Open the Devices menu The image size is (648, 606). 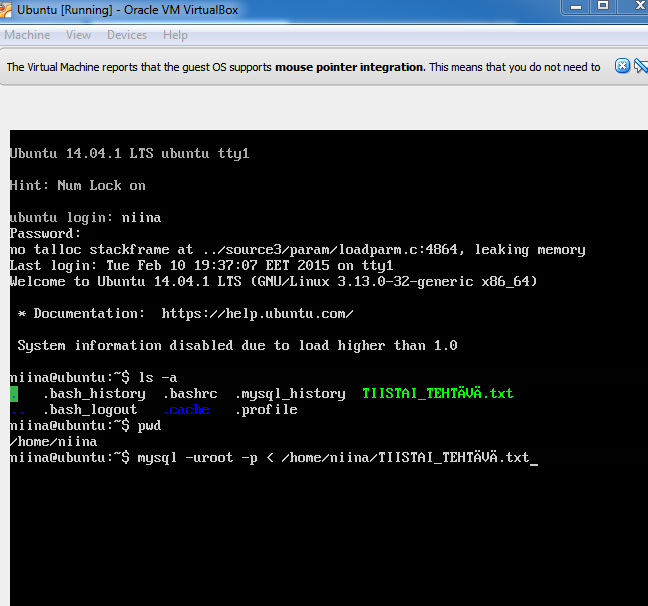[x=126, y=35]
